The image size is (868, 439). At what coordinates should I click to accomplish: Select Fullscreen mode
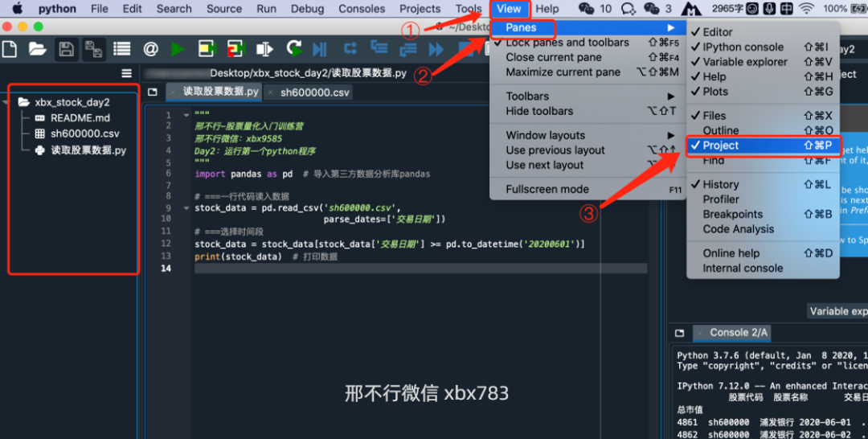[x=588, y=189]
